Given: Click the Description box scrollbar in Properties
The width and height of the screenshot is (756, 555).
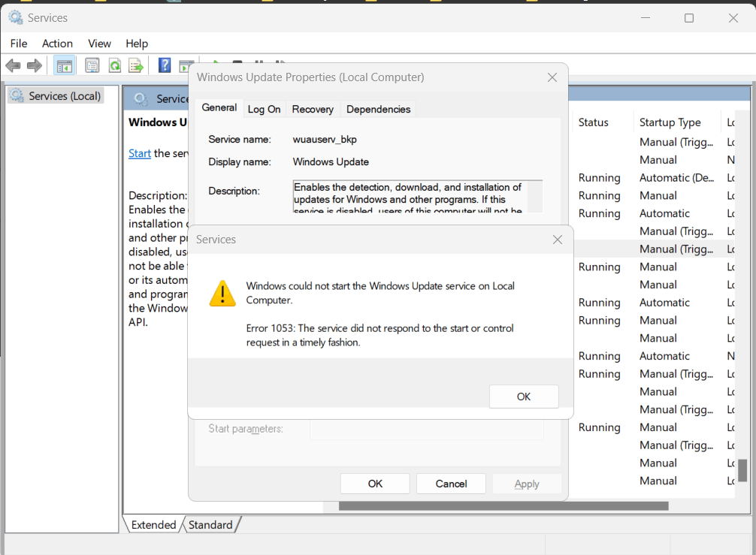Looking at the screenshot, I should click(535, 197).
